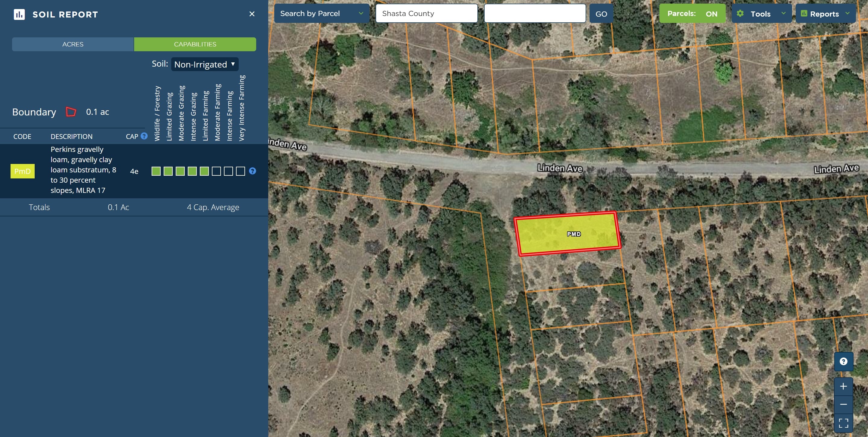Click the PmD row help icon
Viewport: 868px width, 437px height.
click(252, 171)
